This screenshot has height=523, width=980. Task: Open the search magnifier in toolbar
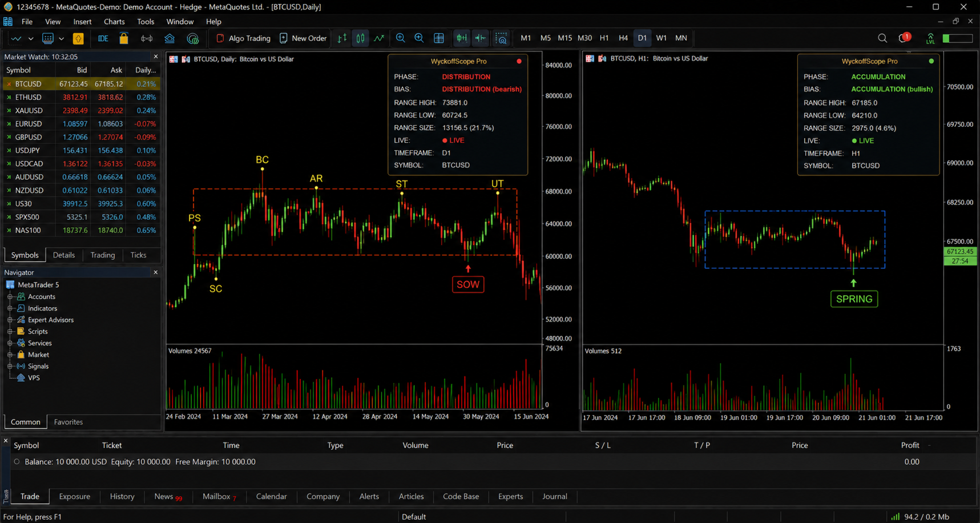882,38
